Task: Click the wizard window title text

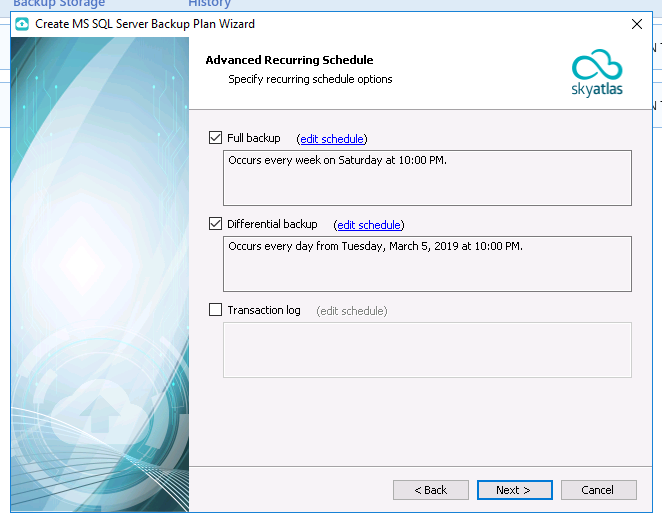Action: click(145, 24)
